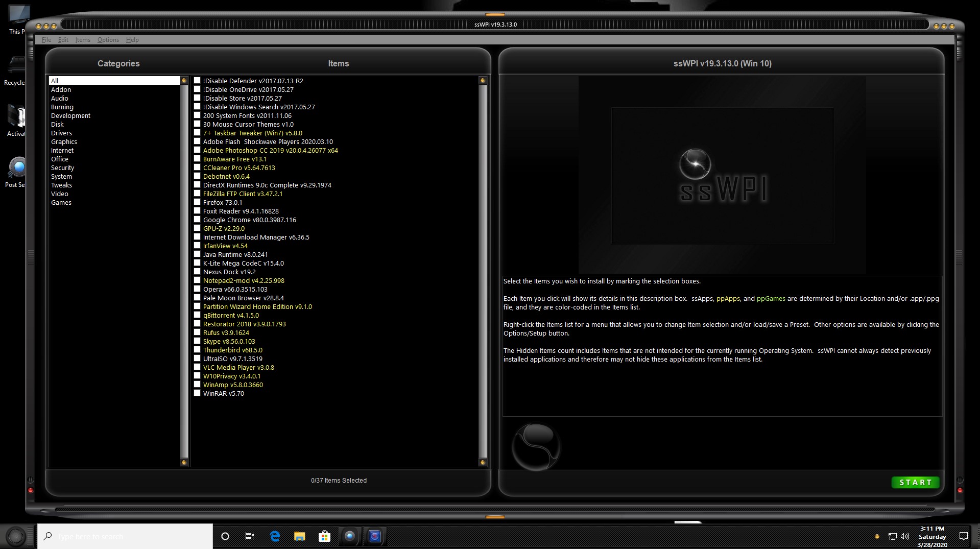Launch Microsoft Edge from taskbar
Image resolution: width=980 pixels, height=549 pixels.
[275, 536]
